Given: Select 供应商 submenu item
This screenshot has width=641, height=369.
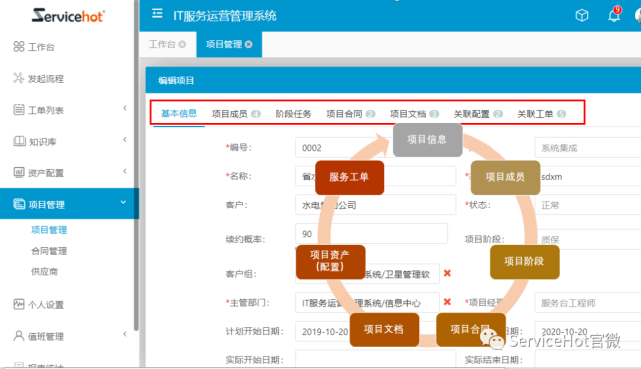Looking at the screenshot, I should tap(45, 272).
